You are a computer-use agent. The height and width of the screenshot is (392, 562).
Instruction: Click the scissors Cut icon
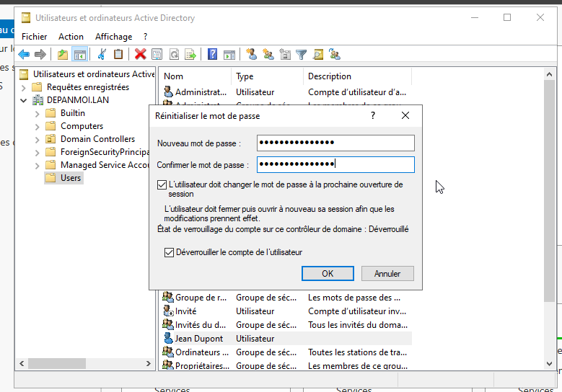pyautogui.click(x=102, y=55)
